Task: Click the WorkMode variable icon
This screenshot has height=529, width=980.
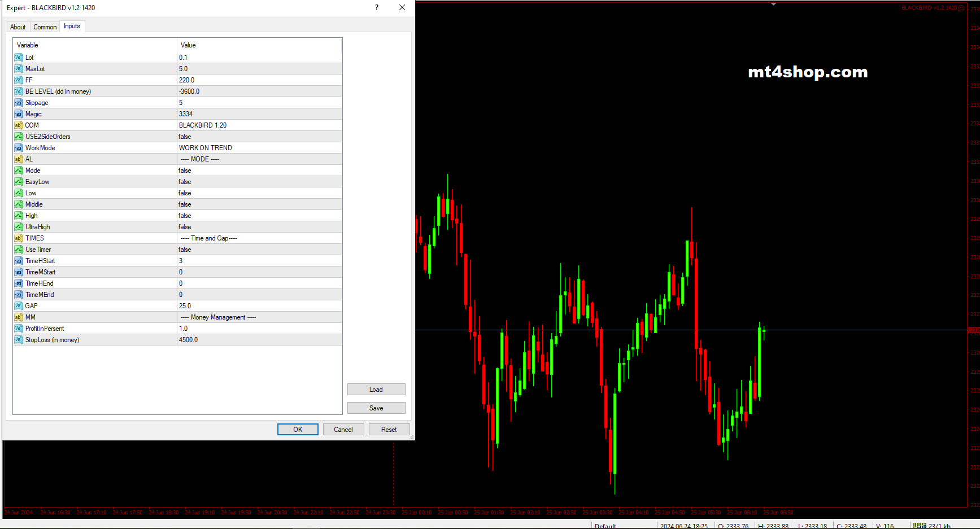Action: pyautogui.click(x=19, y=148)
